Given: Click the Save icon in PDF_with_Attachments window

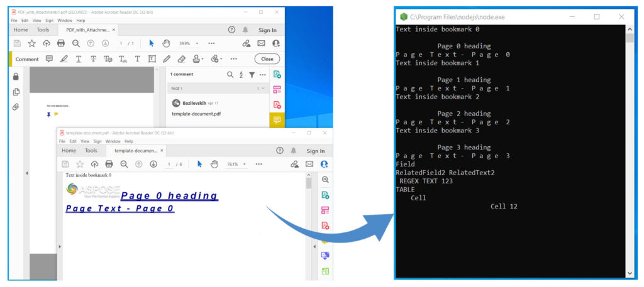Looking at the screenshot, I should point(17,43).
